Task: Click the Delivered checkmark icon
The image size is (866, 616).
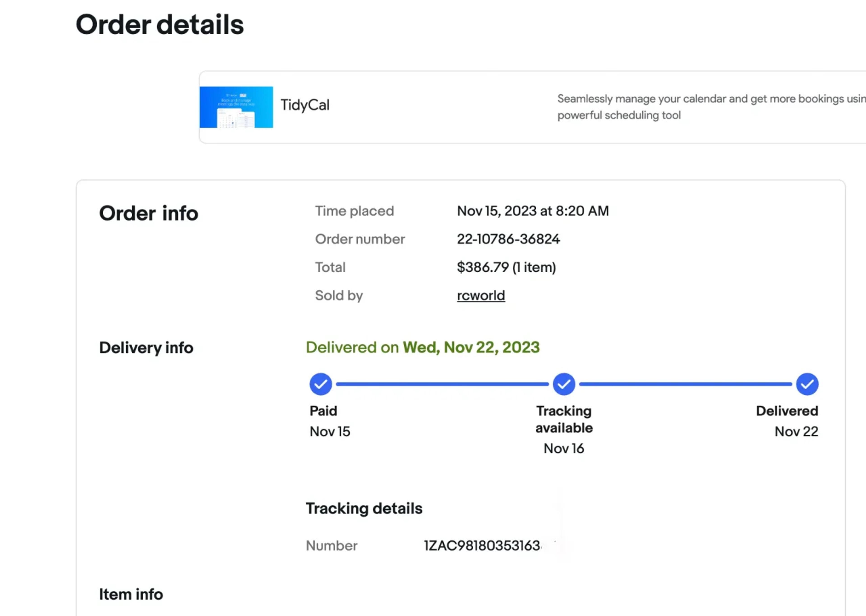Action: 807,384
